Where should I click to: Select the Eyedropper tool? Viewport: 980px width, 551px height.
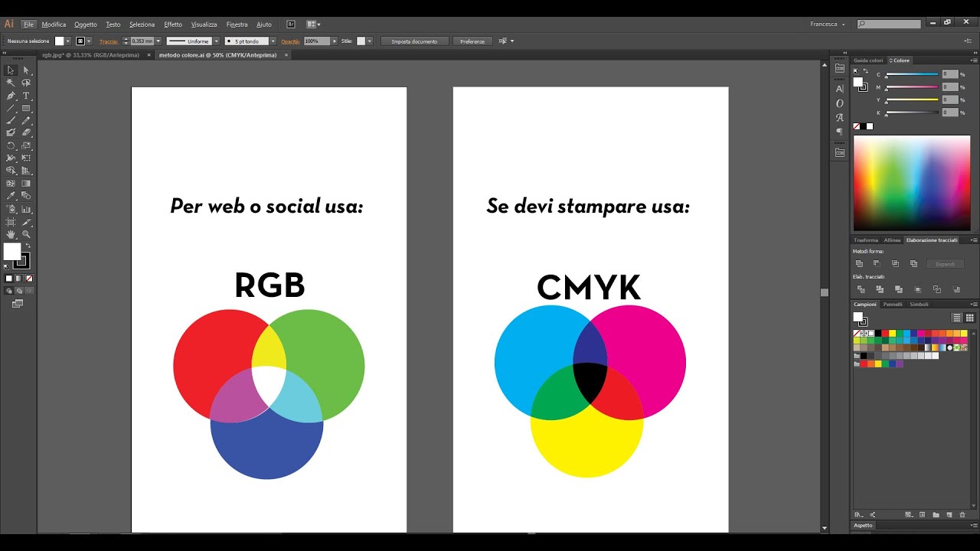click(x=11, y=196)
